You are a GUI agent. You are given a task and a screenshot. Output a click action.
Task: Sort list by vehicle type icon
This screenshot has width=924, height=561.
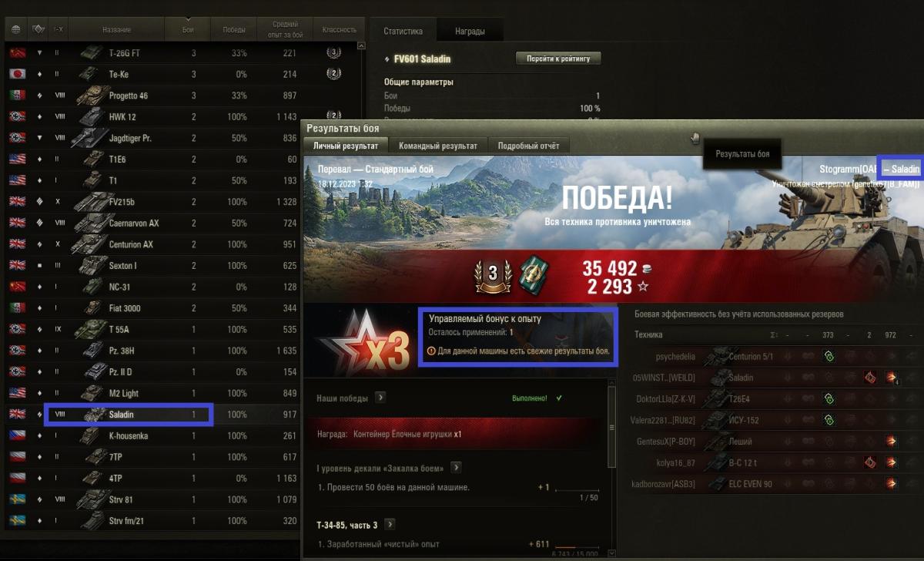coord(38,29)
